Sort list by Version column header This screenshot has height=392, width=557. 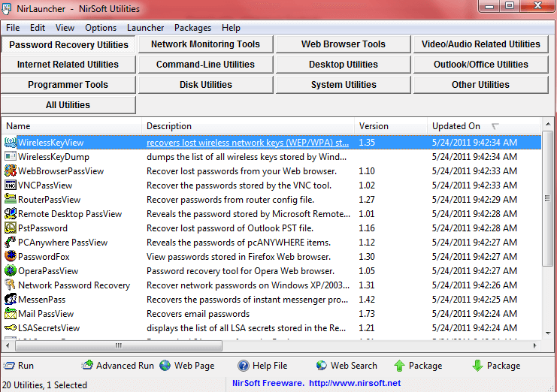(x=391, y=126)
